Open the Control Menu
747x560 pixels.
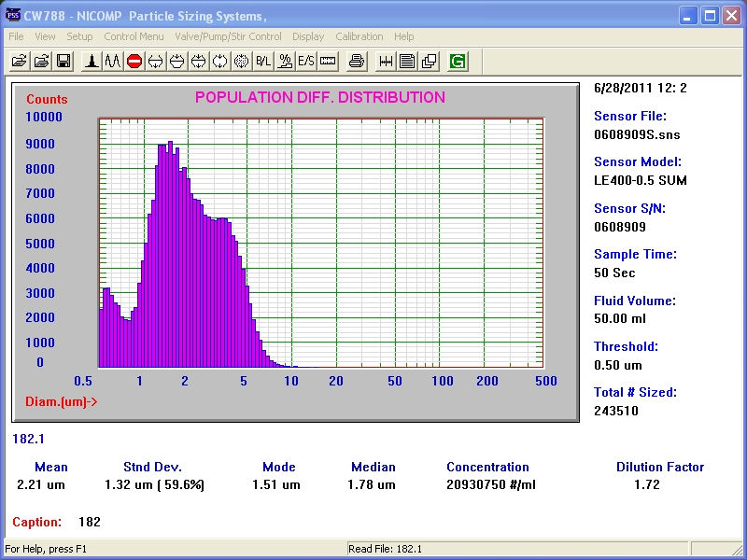tap(134, 36)
